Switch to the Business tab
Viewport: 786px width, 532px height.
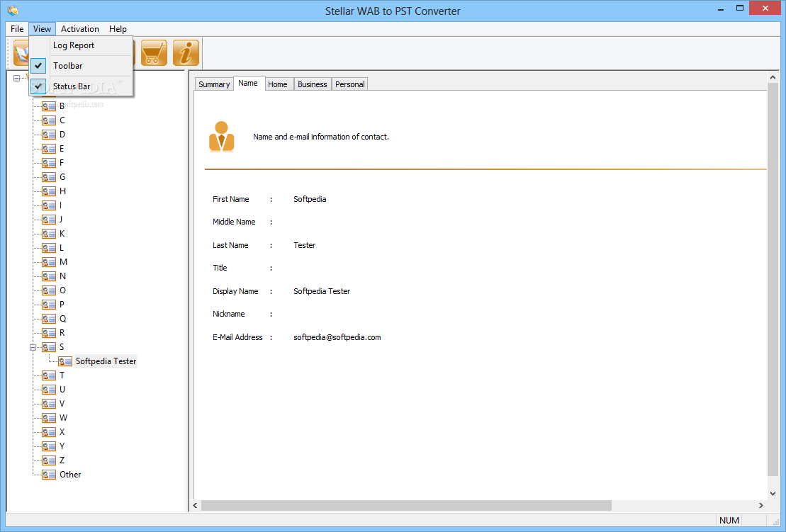click(x=313, y=84)
